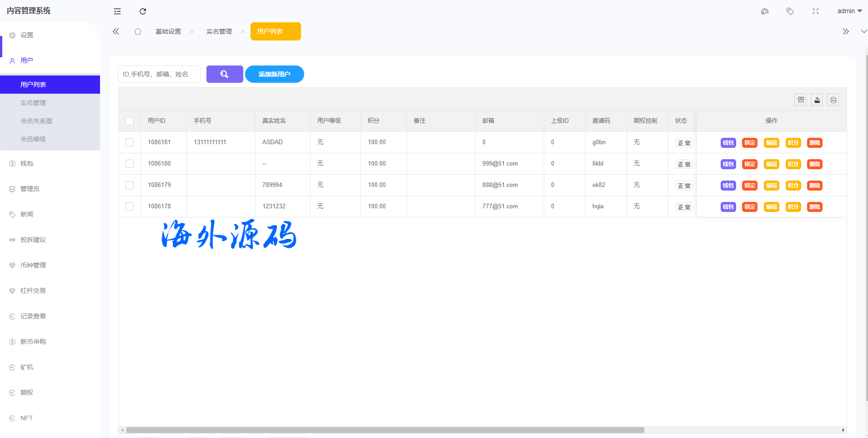The height and width of the screenshot is (438, 868).
Task: Switch to the 实名管理 tab
Action: click(x=219, y=31)
